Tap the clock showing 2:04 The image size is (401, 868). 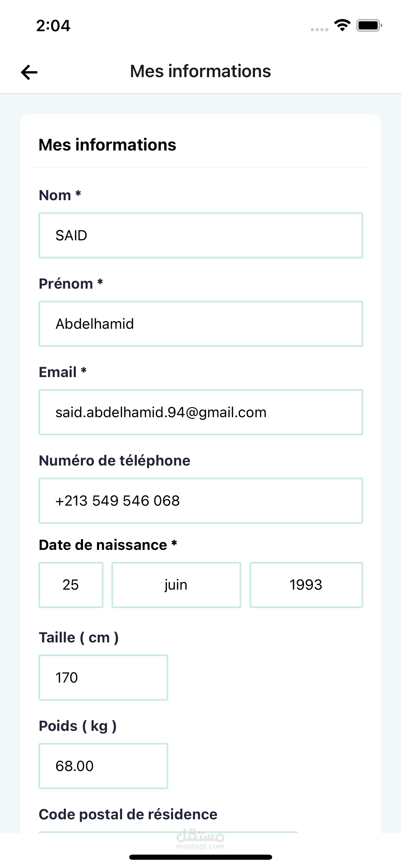tap(53, 26)
